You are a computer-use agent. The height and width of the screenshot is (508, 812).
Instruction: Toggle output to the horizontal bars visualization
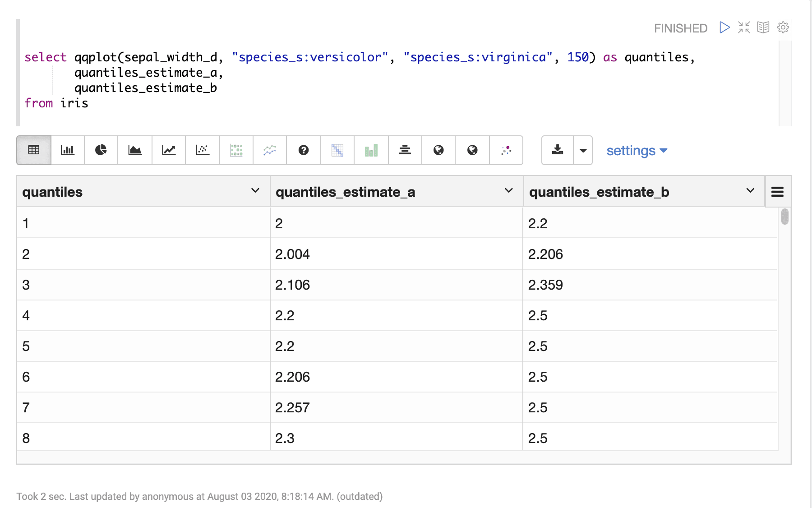[405, 150]
